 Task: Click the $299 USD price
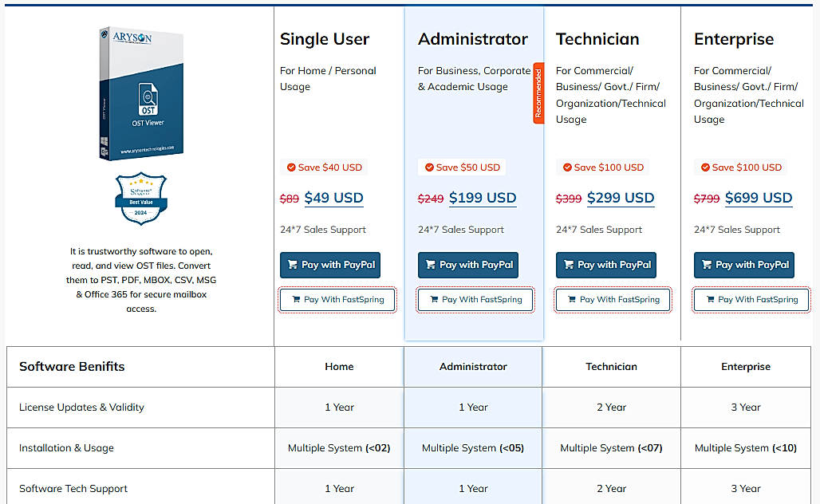(621, 198)
